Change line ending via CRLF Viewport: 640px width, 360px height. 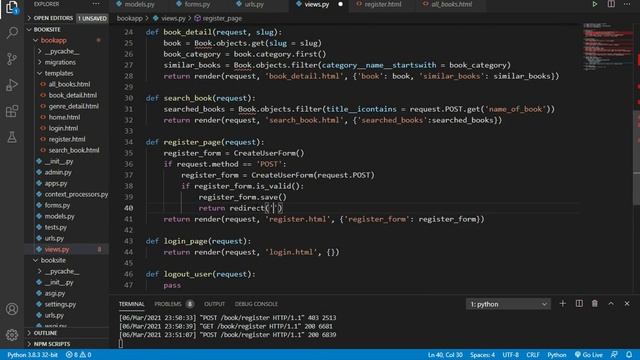coord(533,355)
